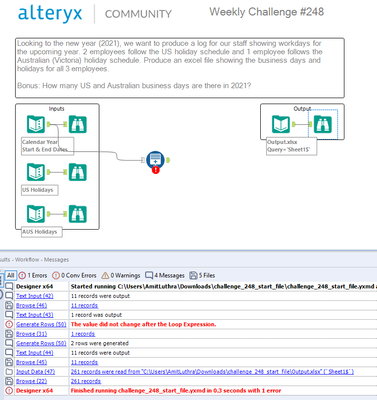This screenshot has width=377, height=400.
Task: Select the US Holidays Text Input tool
Action: [x=36, y=172]
